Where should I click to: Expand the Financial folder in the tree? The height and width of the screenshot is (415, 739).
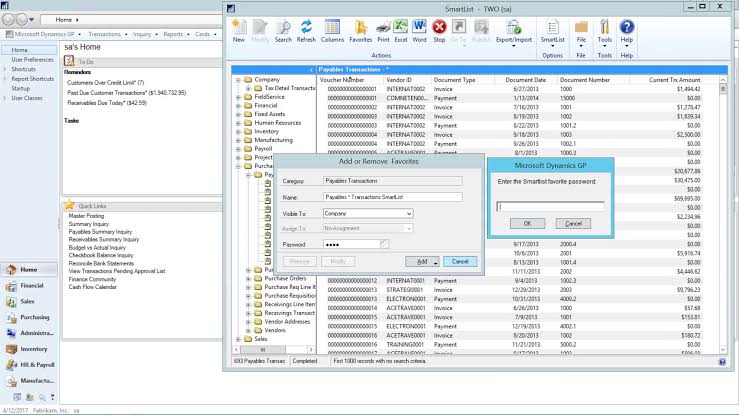tap(238, 106)
